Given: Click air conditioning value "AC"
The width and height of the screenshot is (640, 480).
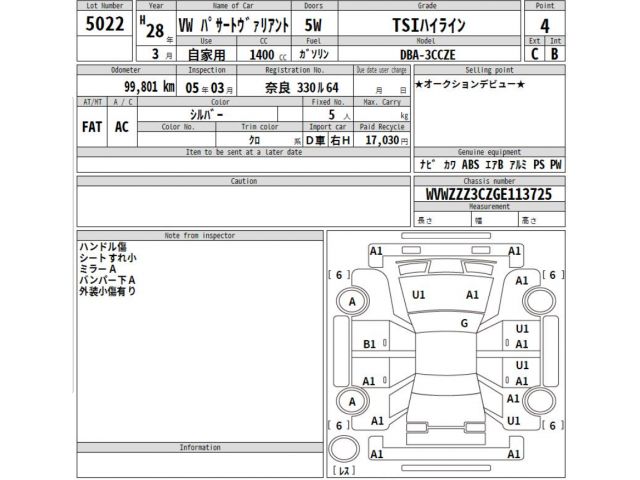Looking at the screenshot, I should pos(122,127).
